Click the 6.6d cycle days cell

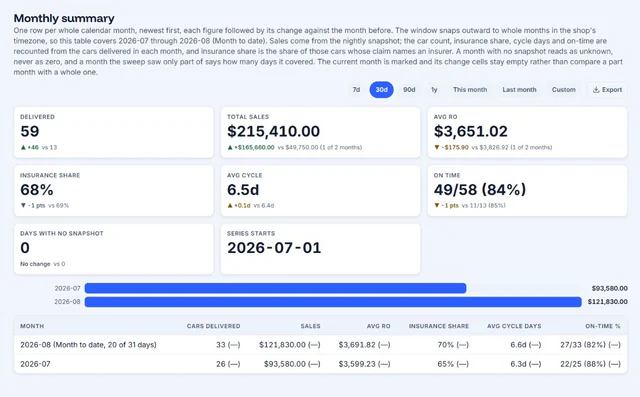point(526,345)
